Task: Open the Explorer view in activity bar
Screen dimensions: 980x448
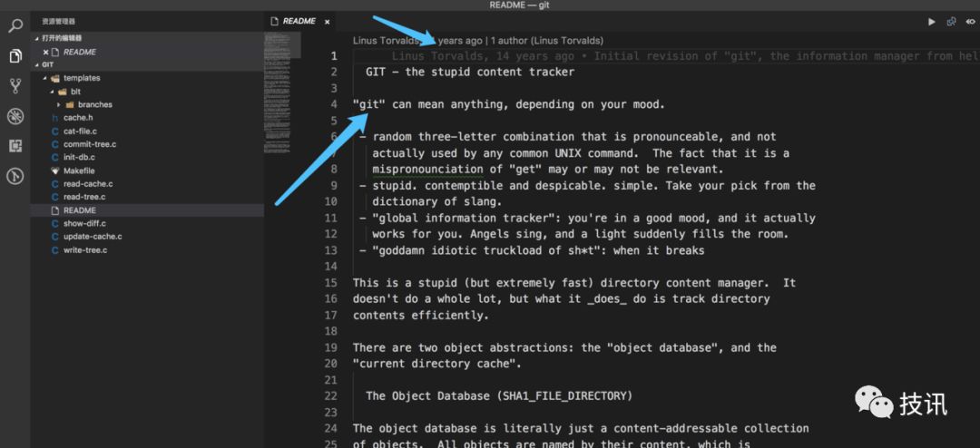Action: 15,56
